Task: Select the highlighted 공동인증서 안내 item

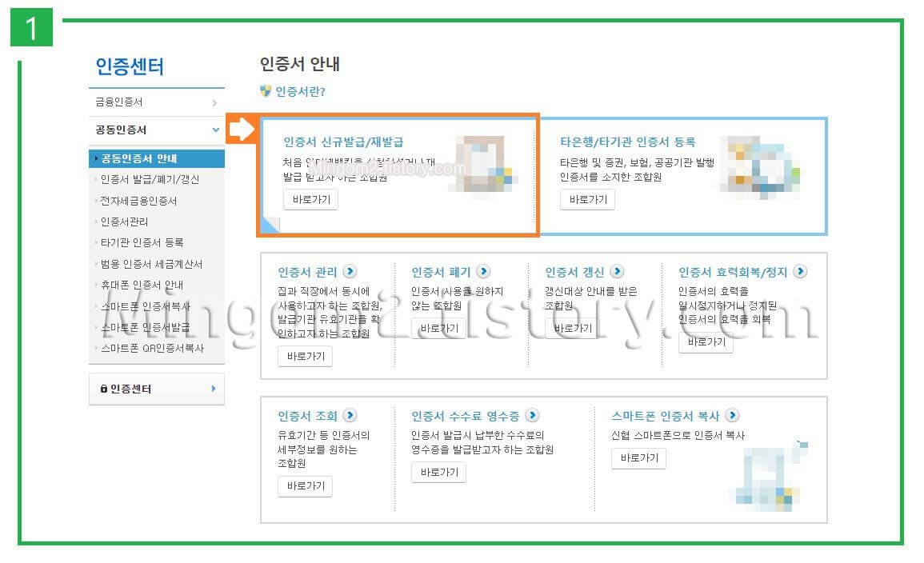Action: 140,159
